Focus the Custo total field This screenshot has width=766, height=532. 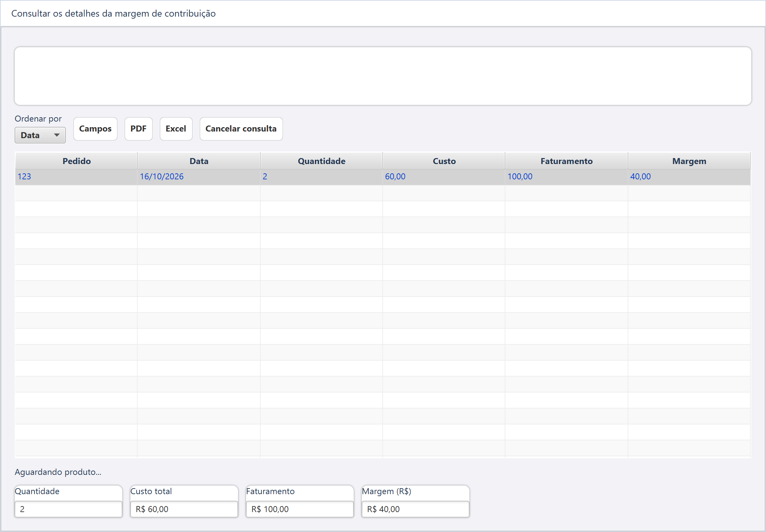click(x=184, y=509)
